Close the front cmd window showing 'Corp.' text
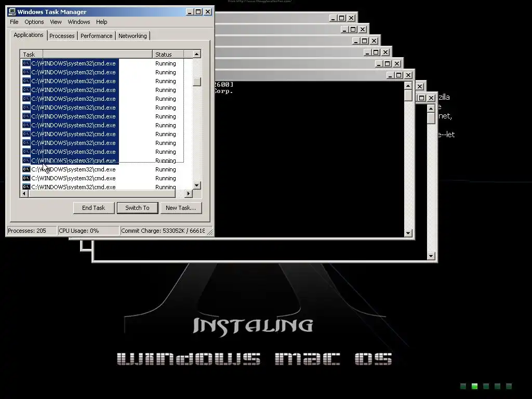 (408, 75)
